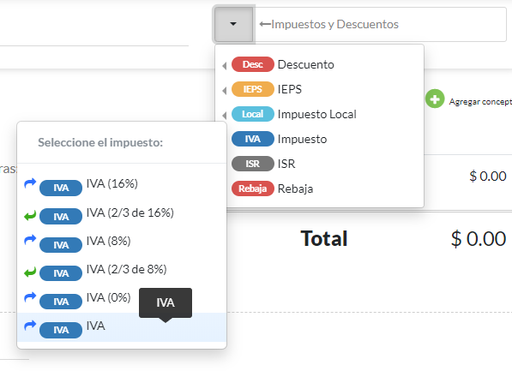
Task: Click the Impuestos y Descuentos input field
Action: click(380, 24)
